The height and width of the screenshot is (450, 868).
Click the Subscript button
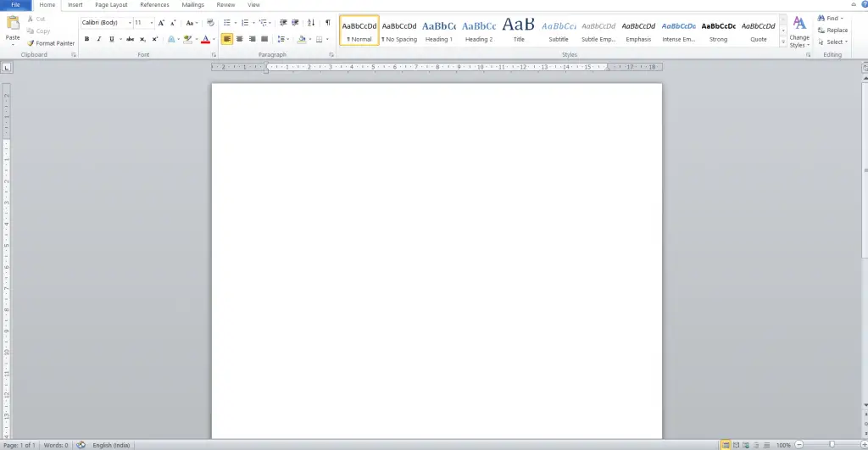coord(142,39)
